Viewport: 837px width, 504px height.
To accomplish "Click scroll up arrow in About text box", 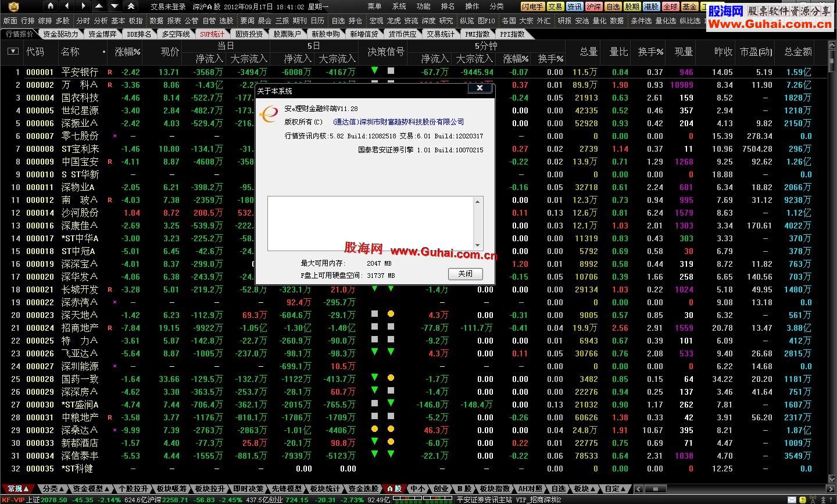I will (478, 202).
